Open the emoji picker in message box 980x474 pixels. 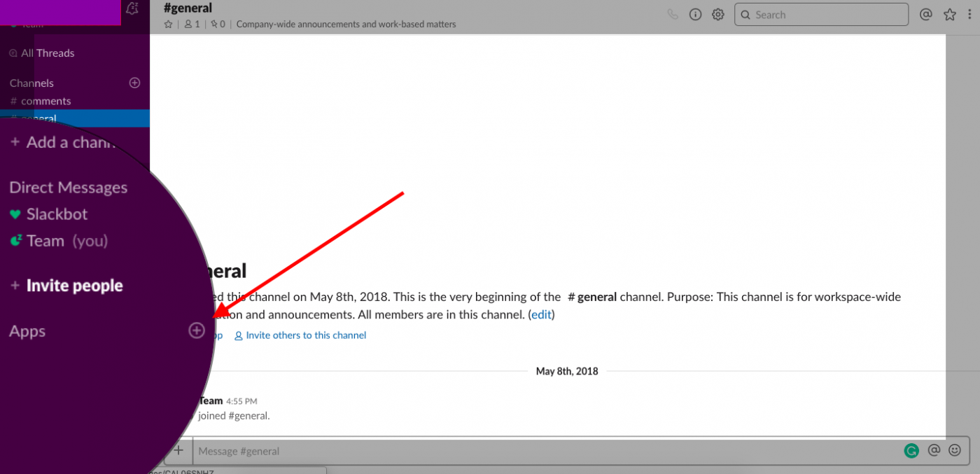coord(955,451)
